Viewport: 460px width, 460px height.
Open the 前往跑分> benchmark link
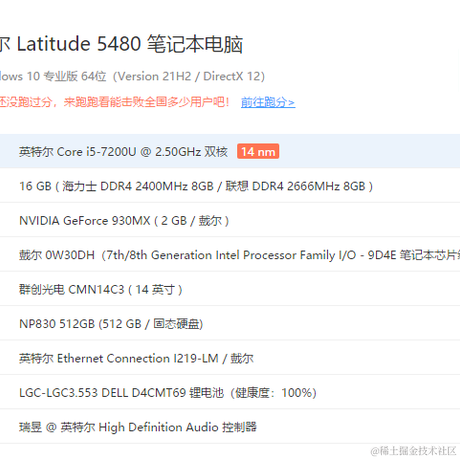coord(268,102)
